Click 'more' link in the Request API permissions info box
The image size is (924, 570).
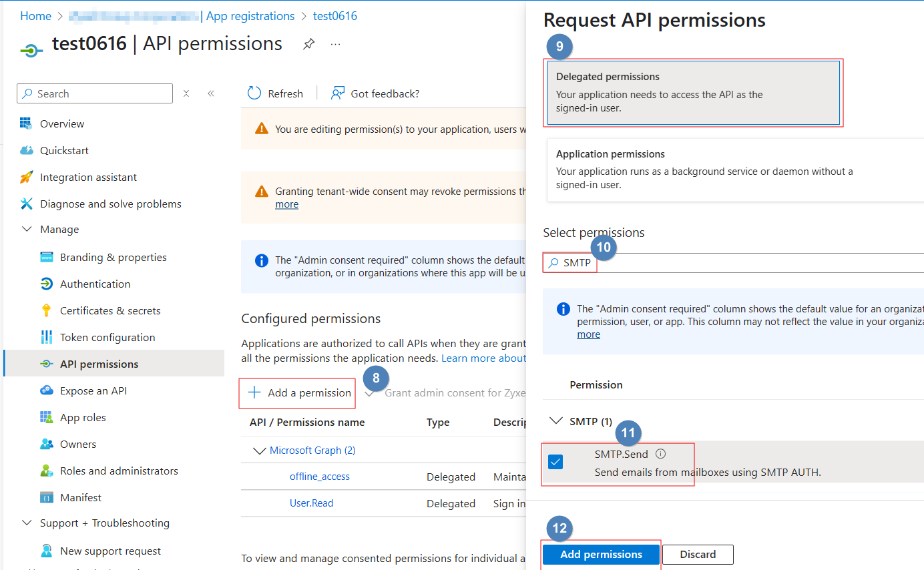coord(589,334)
